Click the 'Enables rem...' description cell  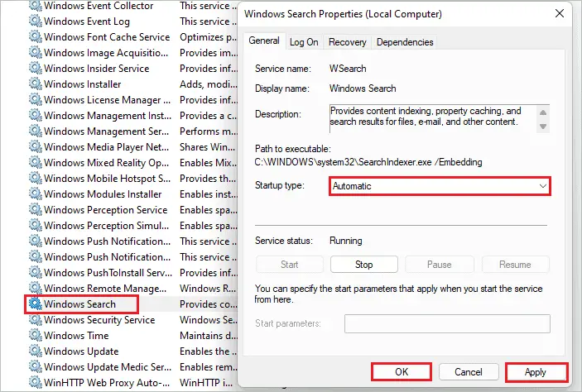[x=209, y=367]
